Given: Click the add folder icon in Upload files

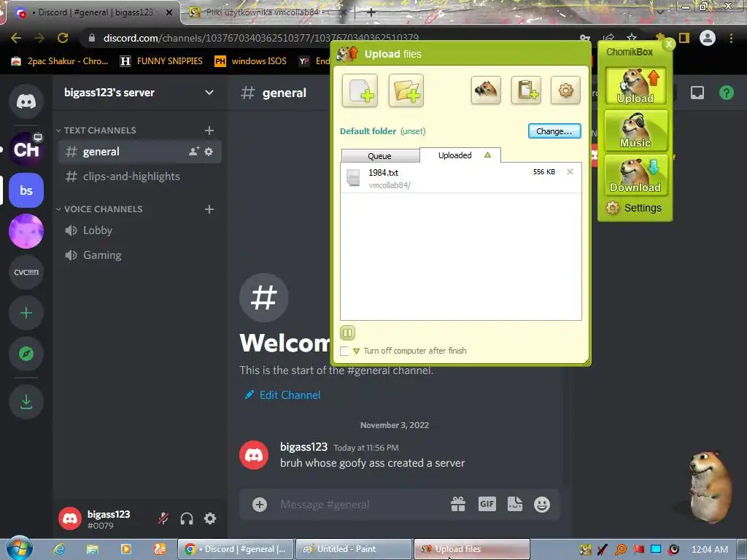Looking at the screenshot, I should tap(406, 90).
